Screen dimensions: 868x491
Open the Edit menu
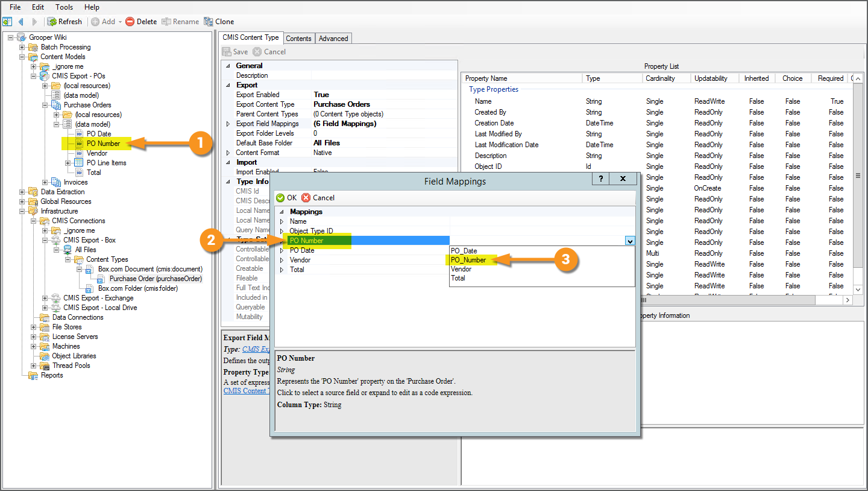tap(38, 7)
